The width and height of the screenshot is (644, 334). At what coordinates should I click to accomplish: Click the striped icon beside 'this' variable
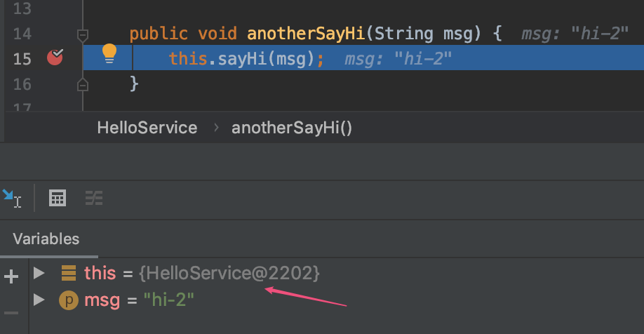coord(68,273)
